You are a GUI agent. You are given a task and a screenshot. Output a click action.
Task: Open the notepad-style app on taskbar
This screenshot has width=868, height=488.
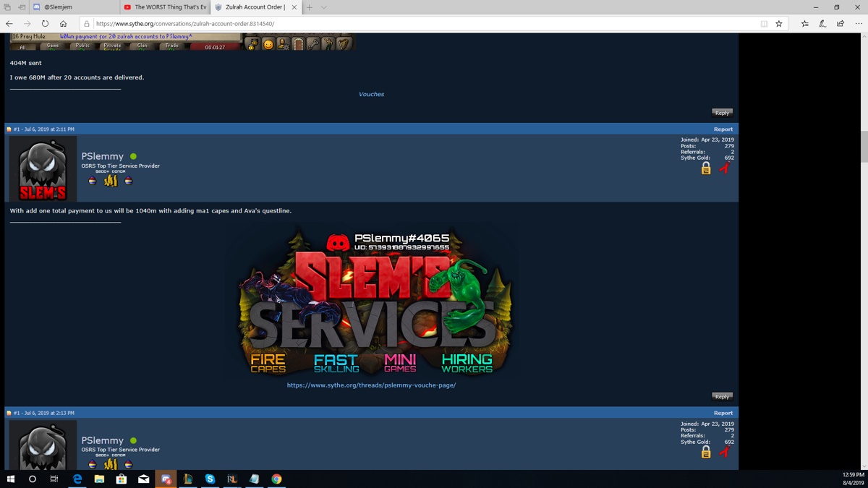[x=254, y=479]
